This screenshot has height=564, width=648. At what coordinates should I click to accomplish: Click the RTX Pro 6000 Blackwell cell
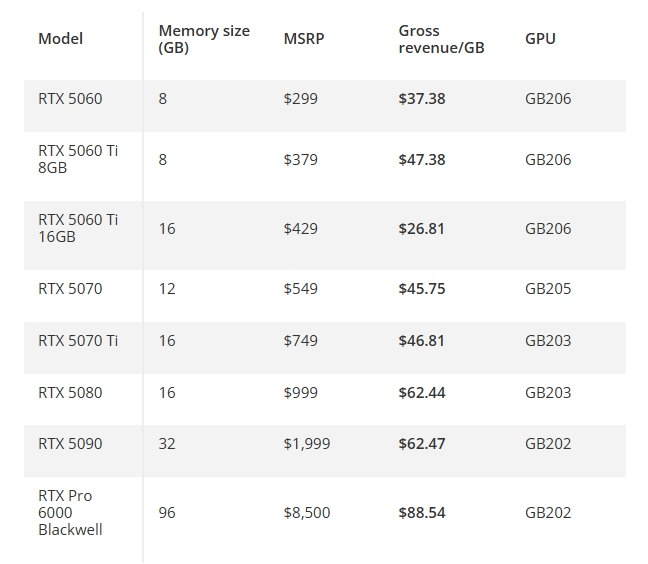click(x=72, y=513)
